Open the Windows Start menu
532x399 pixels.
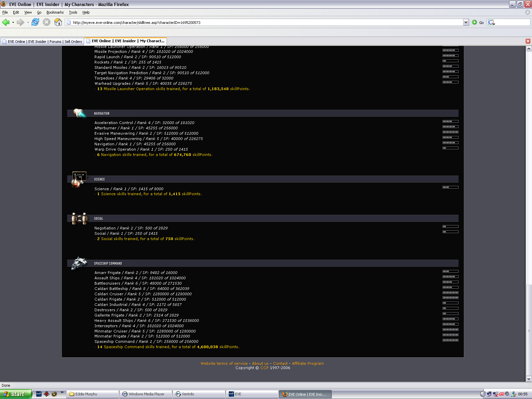coord(16,394)
